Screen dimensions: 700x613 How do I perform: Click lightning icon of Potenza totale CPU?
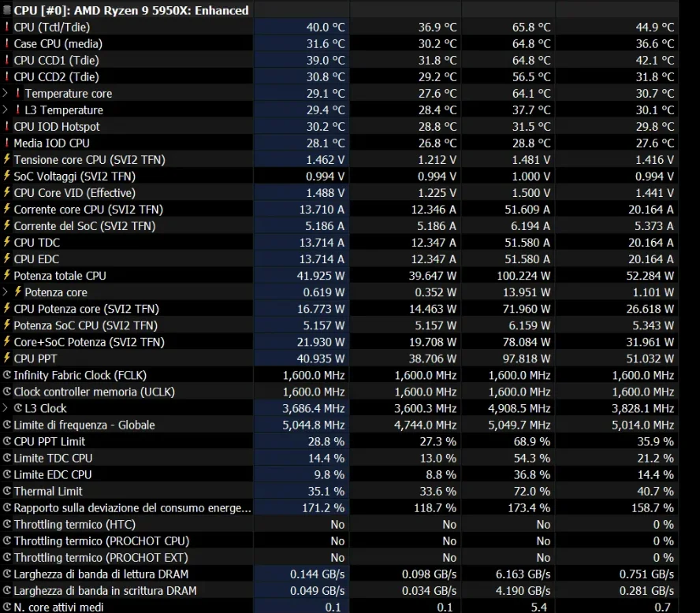tap(6, 275)
